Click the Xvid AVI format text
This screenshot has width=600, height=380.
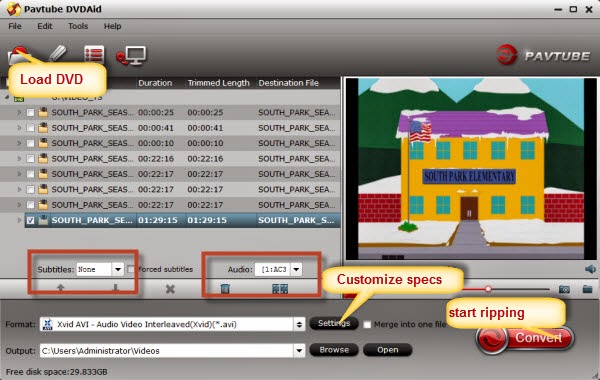[x=147, y=325]
